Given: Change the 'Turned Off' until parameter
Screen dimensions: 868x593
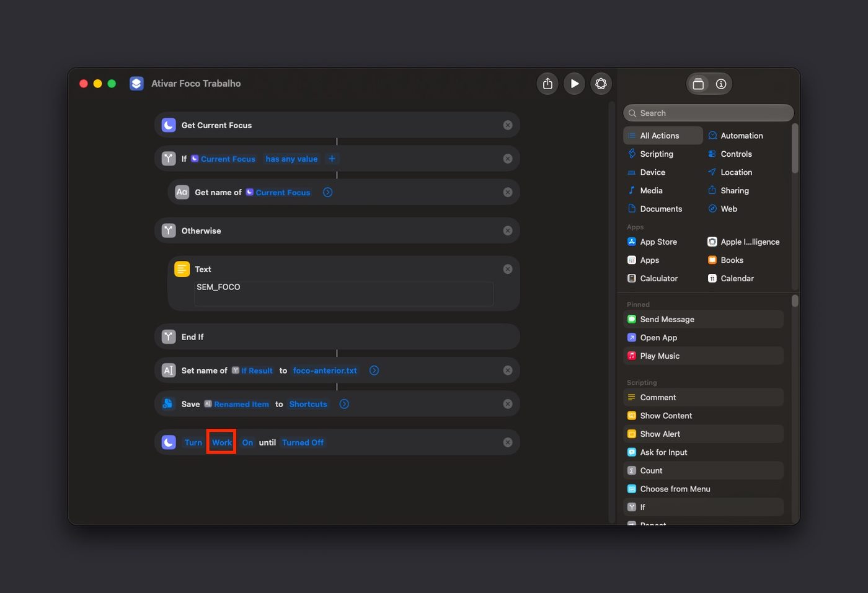Looking at the screenshot, I should pyautogui.click(x=303, y=442).
